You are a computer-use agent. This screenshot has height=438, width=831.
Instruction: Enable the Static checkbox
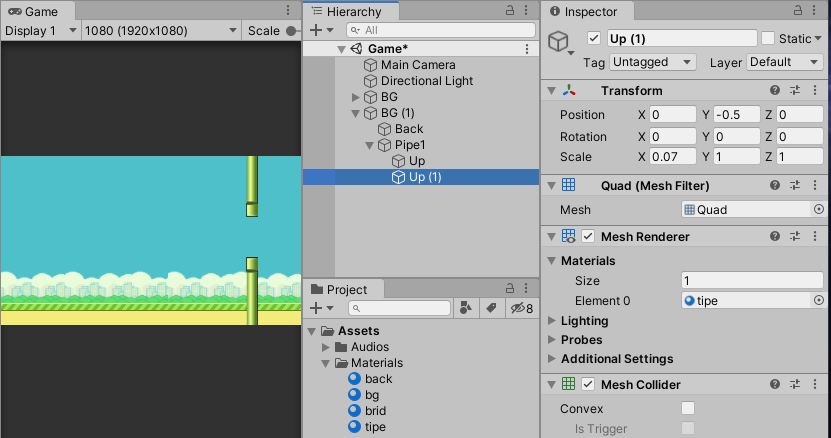tap(767, 38)
